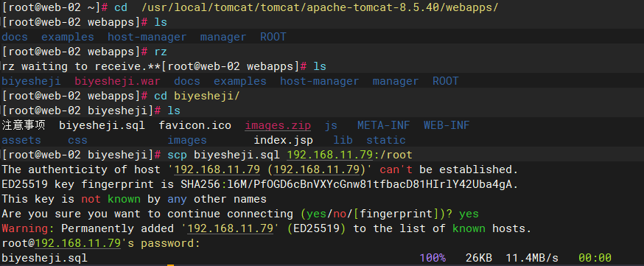The height and width of the screenshot is (266, 644).
Task: Select host-manager in the listing containing biyesheji.war
Action: click(319, 81)
